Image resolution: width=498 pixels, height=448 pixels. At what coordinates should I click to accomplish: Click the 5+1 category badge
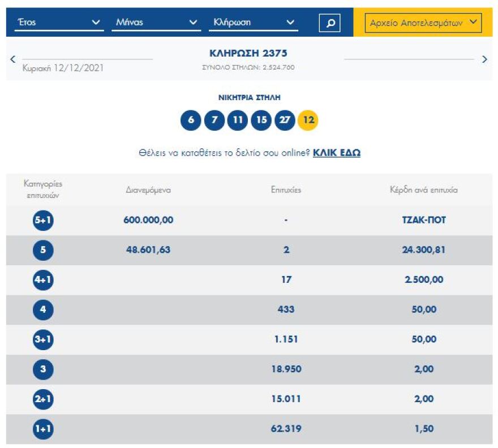click(43, 220)
